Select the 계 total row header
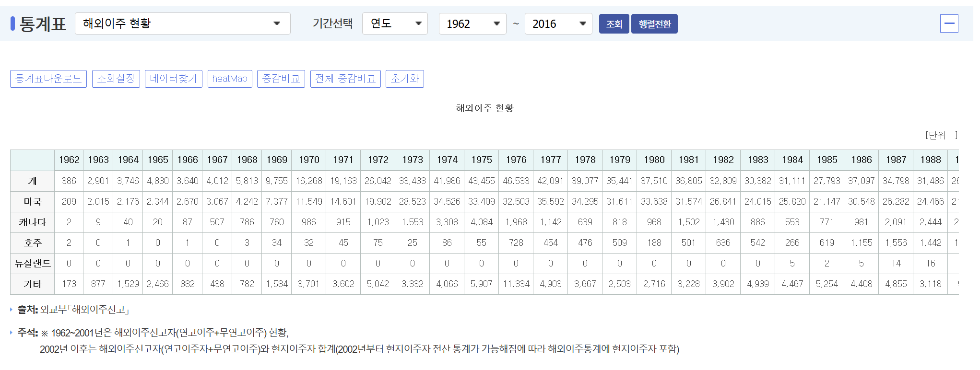Image resolution: width=980 pixels, height=370 pixels. (x=33, y=181)
